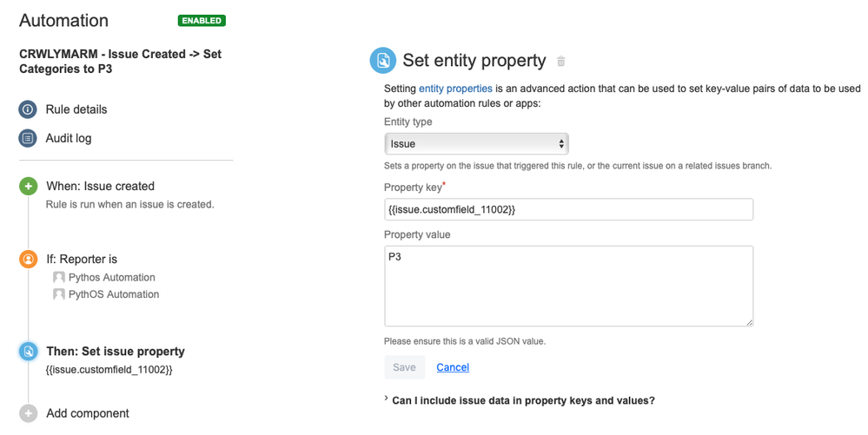Screen dimensions: 868x435
Task: Delete the action via the trash icon
Action: click(560, 61)
